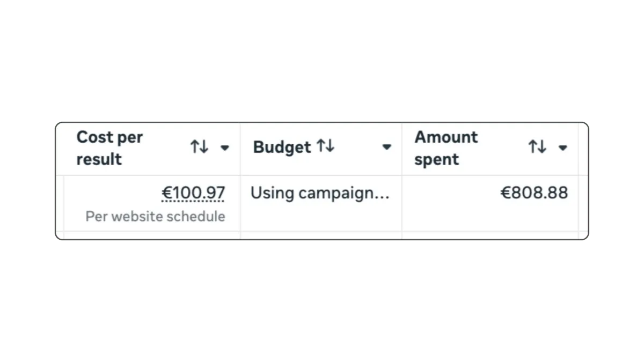
Task: Click empty row cell below €808.88
Action: point(489,235)
